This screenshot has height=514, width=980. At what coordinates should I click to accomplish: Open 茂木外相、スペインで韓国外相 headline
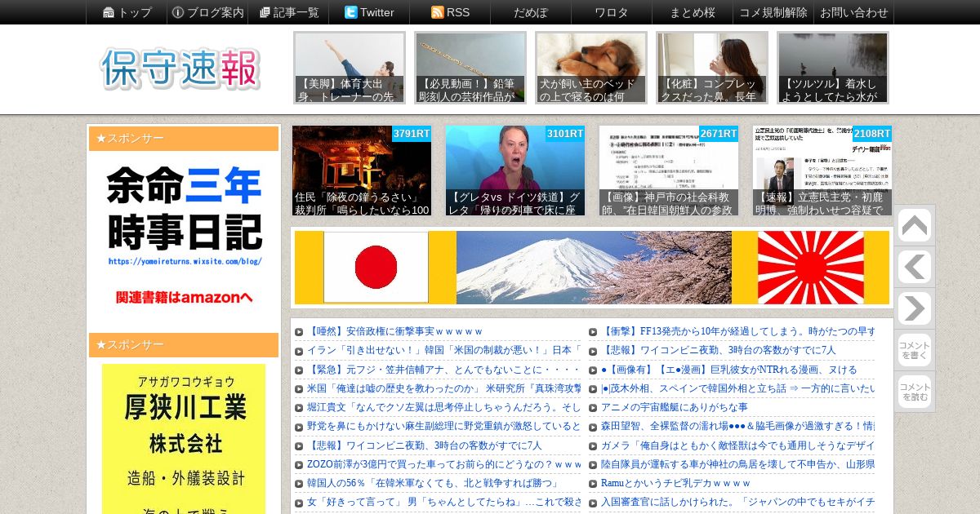point(738,388)
